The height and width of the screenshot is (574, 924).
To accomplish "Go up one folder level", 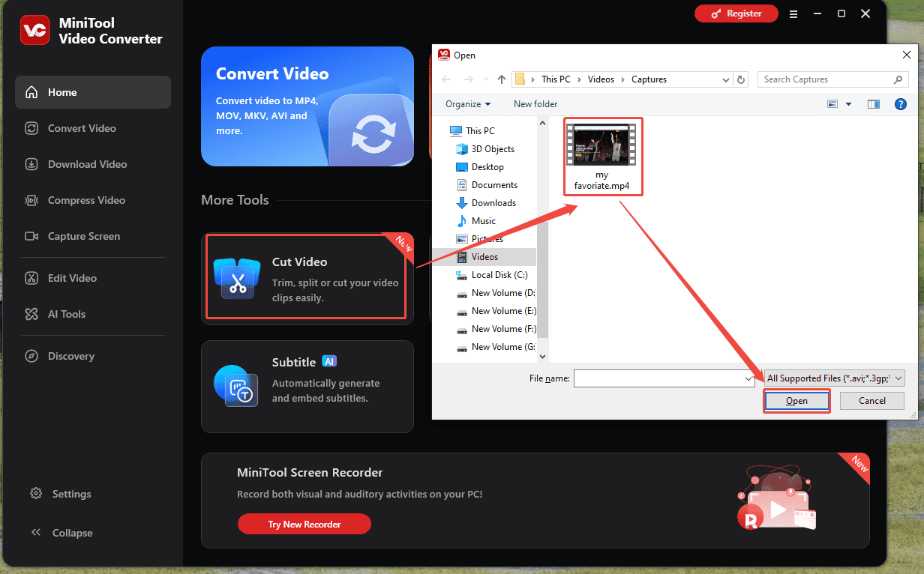I will [502, 79].
